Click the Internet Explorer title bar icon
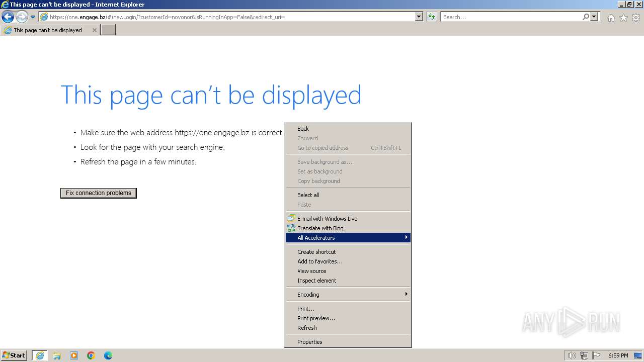Screen dimensions: 644x362 tap(5, 5)
